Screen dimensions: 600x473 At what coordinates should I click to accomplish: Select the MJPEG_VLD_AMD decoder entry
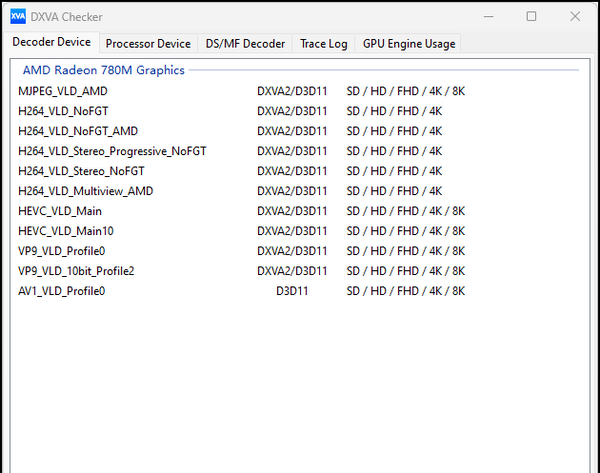tap(62, 91)
